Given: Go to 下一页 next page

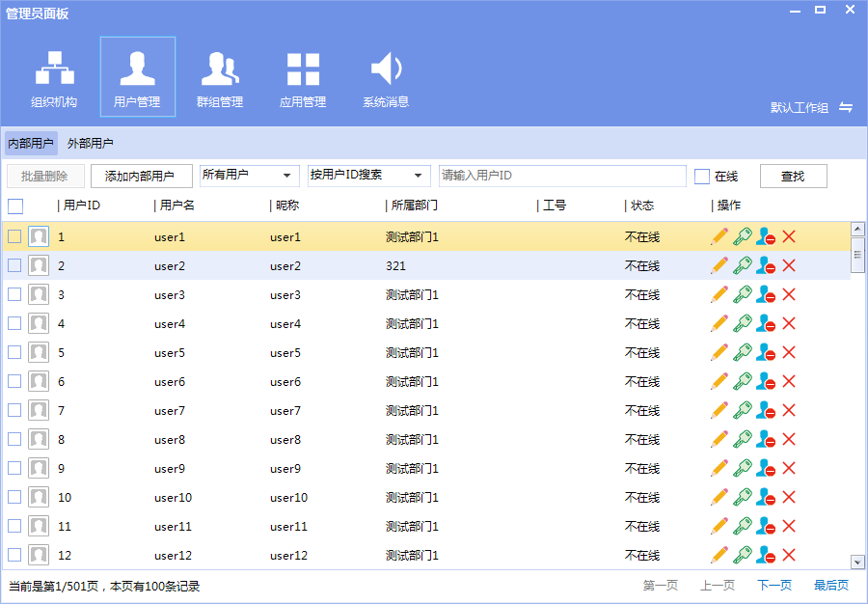Looking at the screenshot, I should (773, 585).
